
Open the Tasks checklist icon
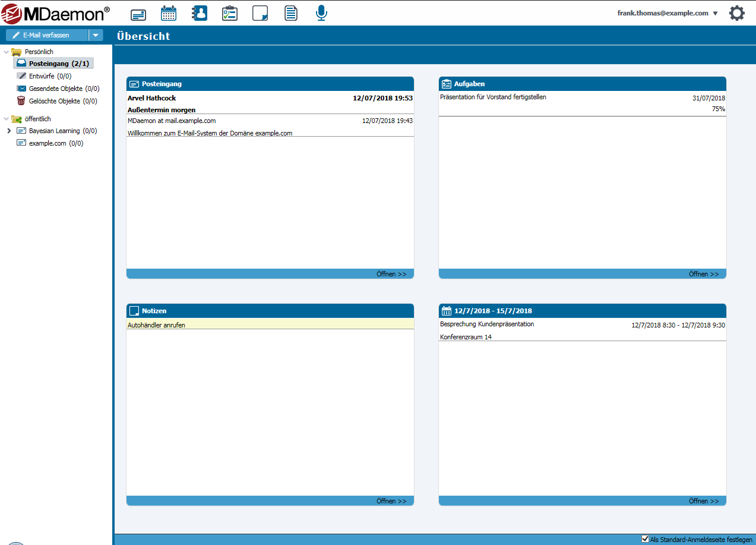(x=229, y=13)
